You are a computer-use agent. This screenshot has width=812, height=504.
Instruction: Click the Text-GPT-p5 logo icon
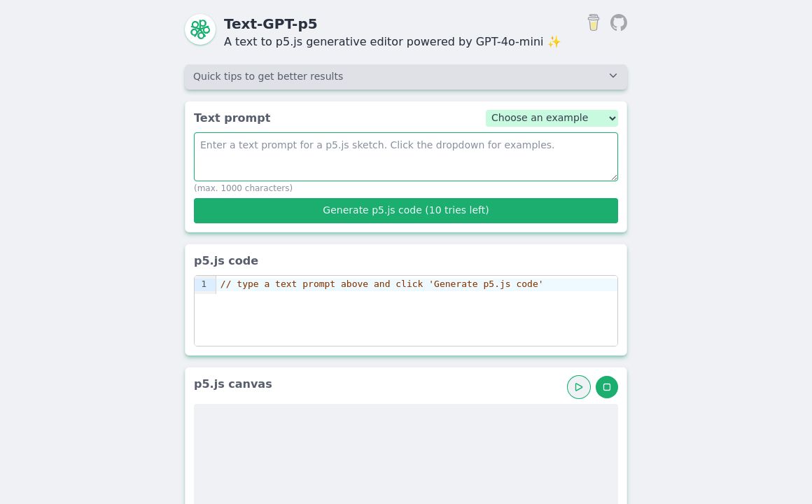[200, 29]
